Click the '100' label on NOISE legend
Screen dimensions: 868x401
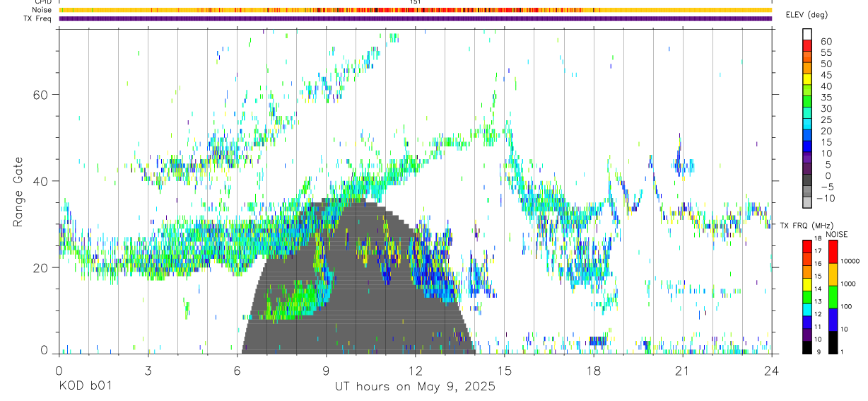tap(846, 306)
